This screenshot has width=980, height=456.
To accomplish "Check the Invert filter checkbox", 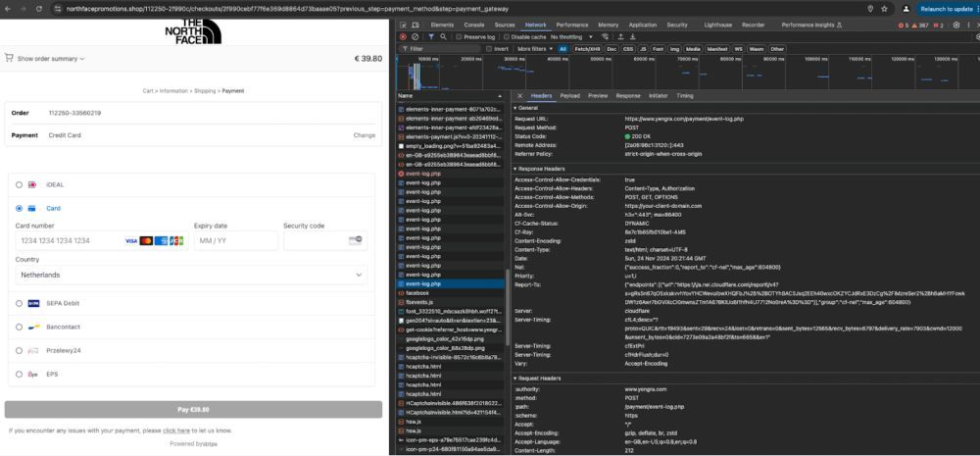I will 489,49.
